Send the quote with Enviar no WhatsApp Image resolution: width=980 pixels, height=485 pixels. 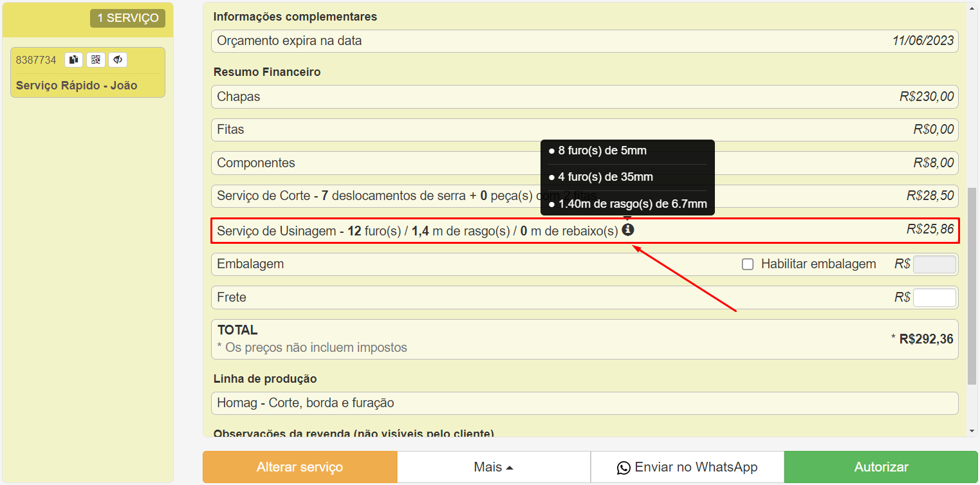pyautogui.click(x=687, y=467)
